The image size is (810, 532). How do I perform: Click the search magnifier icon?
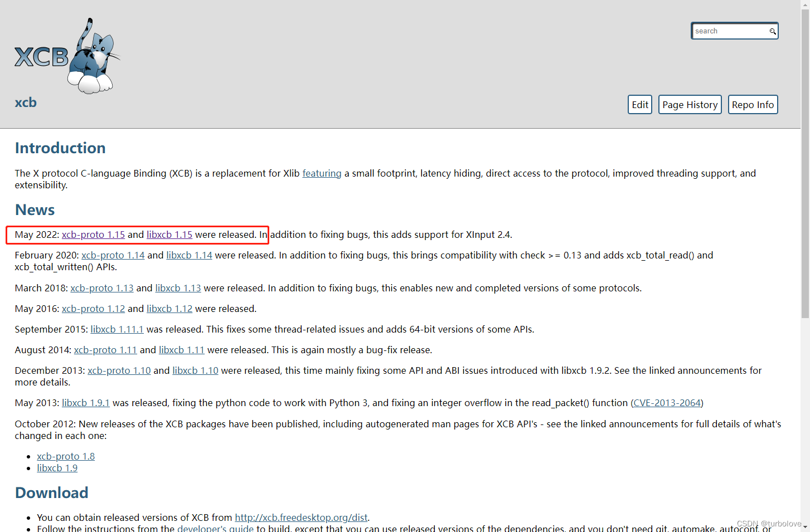coord(773,31)
